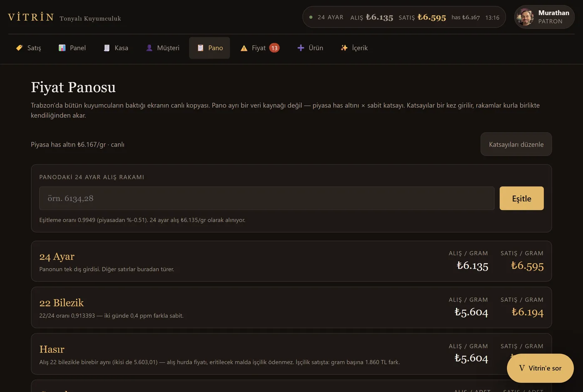Click the header 24 AYAR price ticker

point(404,17)
